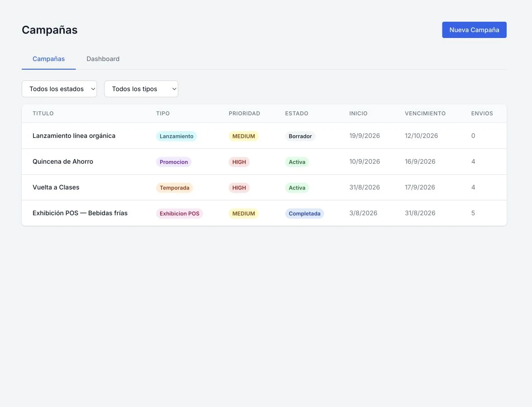The height and width of the screenshot is (407, 532).
Task: Open the Vuelta a Clases campaign
Action: pos(56,187)
